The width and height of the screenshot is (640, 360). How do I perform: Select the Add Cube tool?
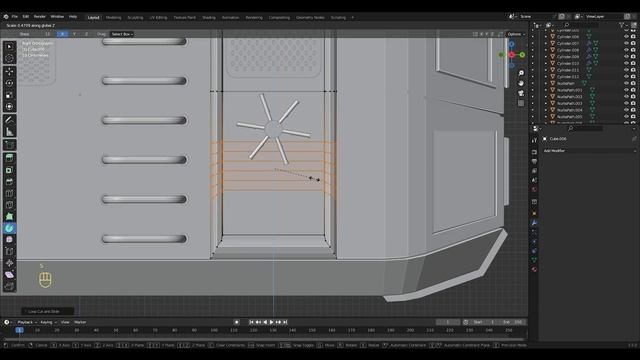point(9,145)
